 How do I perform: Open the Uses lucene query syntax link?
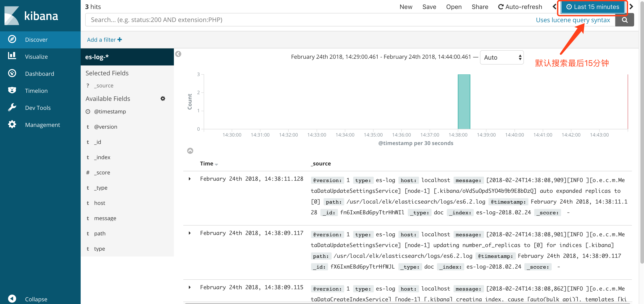pyautogui.click(x=573, y=20)
